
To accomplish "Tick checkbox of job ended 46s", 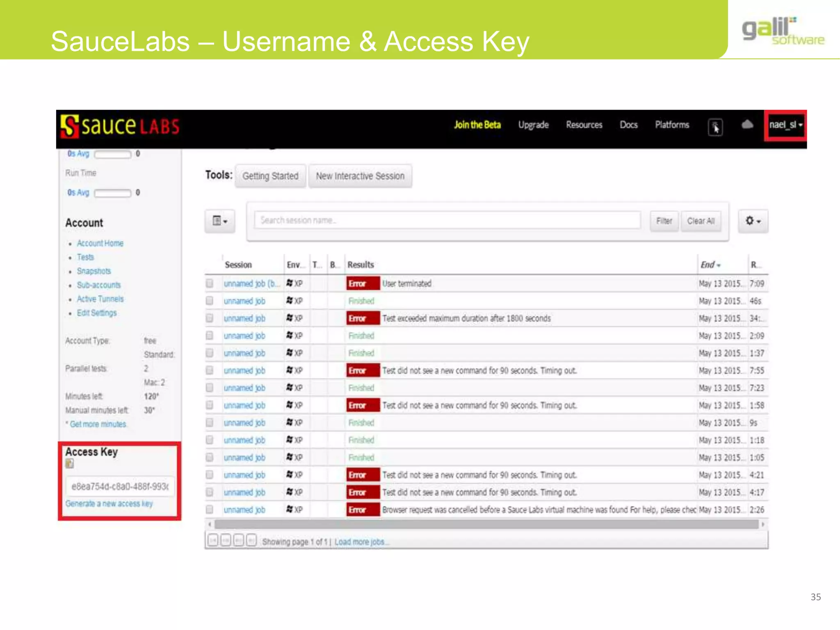I will 210,301.
